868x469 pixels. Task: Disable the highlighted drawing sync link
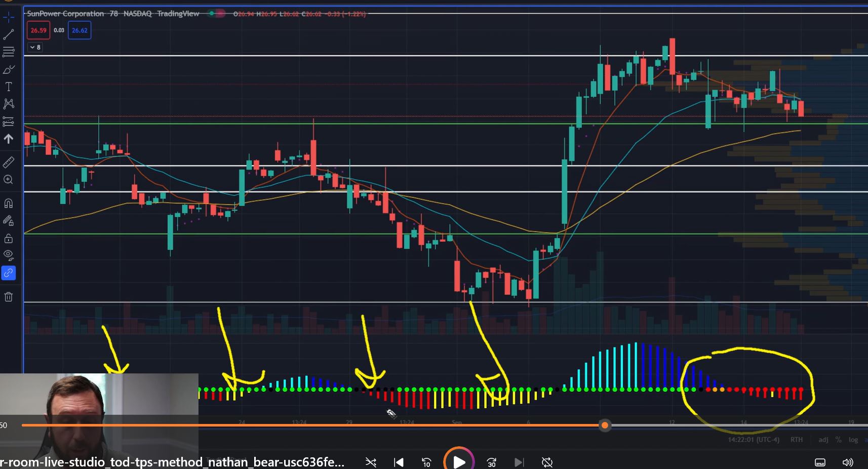coord(9,273)
